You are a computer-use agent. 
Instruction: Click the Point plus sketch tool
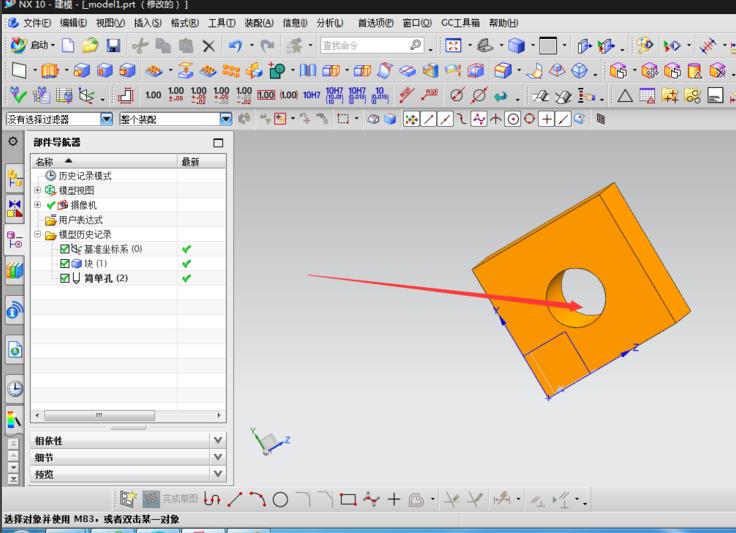point(394,498)
